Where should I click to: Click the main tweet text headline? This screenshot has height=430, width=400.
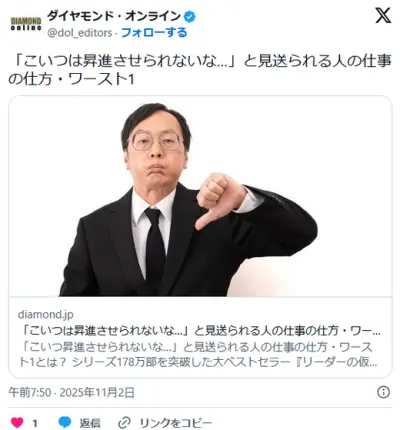(200, 70)
